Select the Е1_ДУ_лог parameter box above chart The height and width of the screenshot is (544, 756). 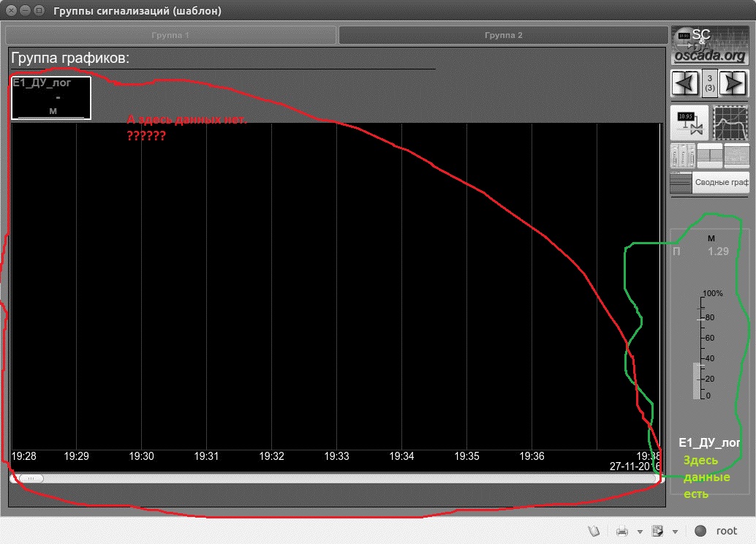(51, 97)
